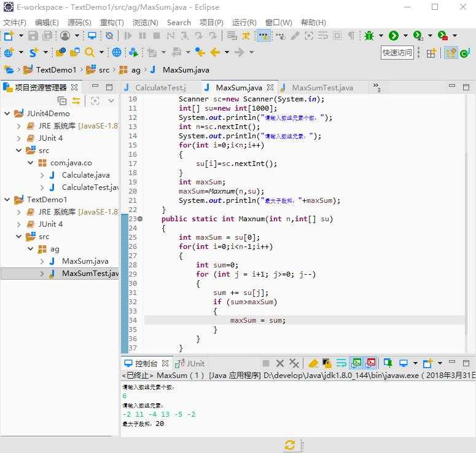Open project explorer View Menu chevron
Viewport: 476px width, 453px height.
(x=111, y=101)
